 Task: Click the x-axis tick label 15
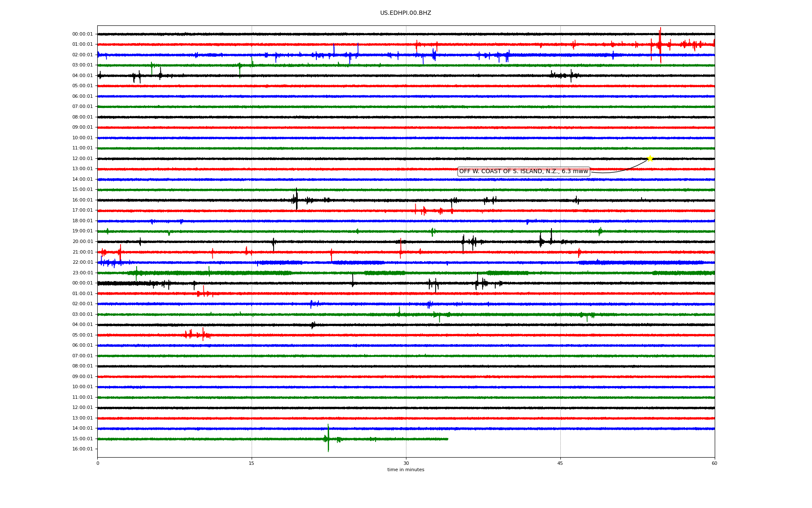[252, 464]
